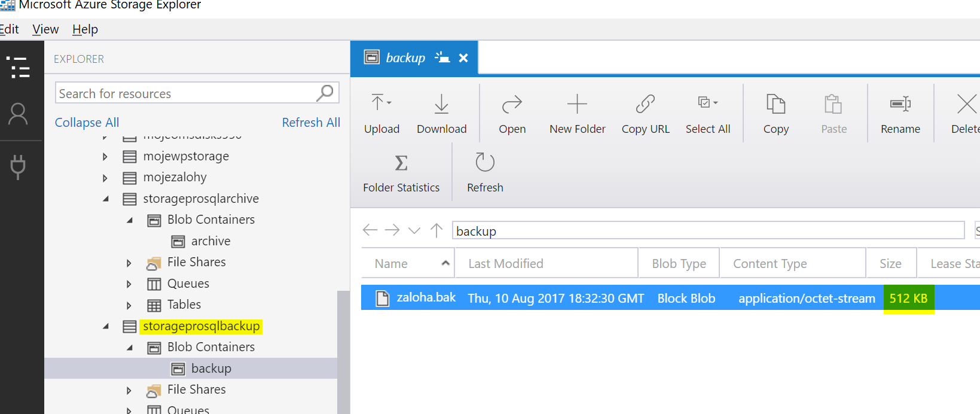980x414 pixels.
Task: Rename the selected blob
Action: coord(900,113)
